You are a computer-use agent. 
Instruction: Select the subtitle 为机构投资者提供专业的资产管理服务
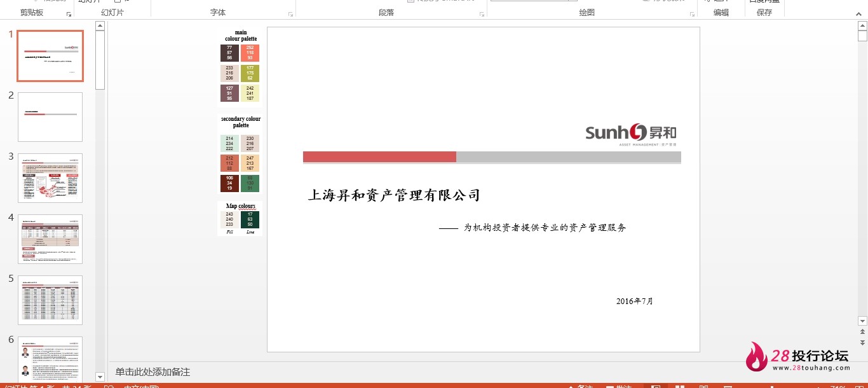pos(545,228)
